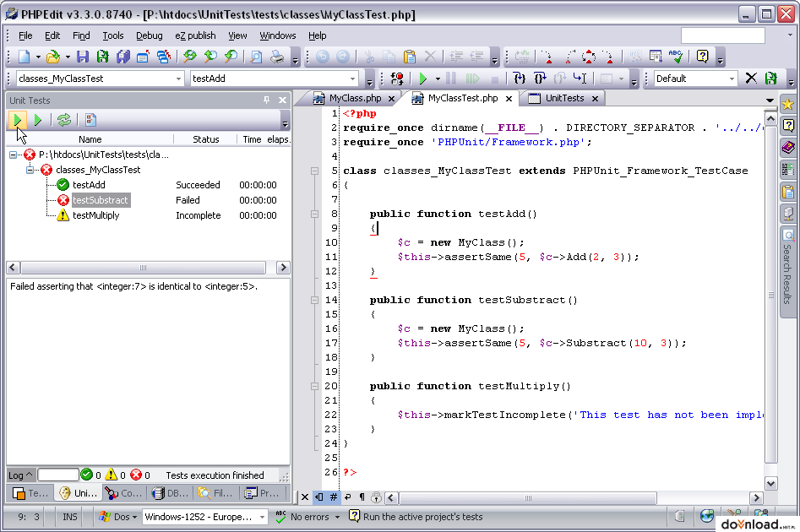800x532 pixels.
Task: Close the MyClassTest.php tab
Action: click(x=509, y=99)
